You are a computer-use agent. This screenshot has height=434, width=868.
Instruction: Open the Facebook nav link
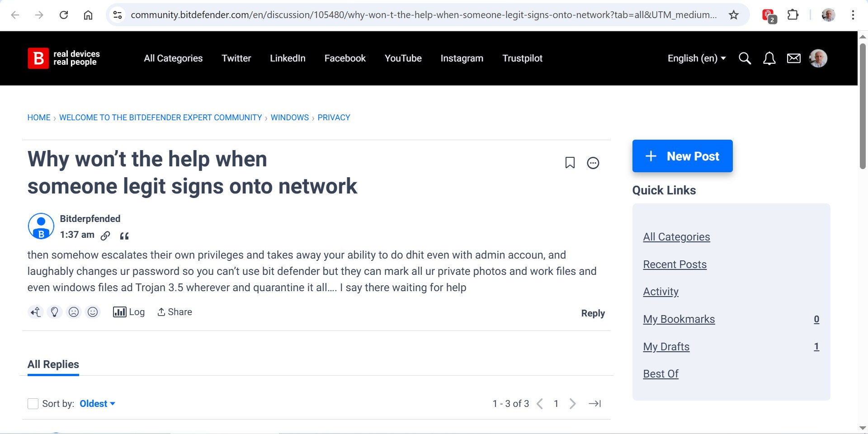coord(345,58)
